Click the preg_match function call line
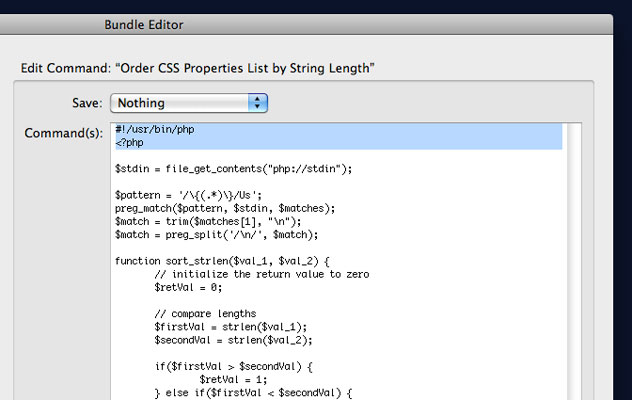Viewport: 632px width, 400px height. tap(225, 208)
